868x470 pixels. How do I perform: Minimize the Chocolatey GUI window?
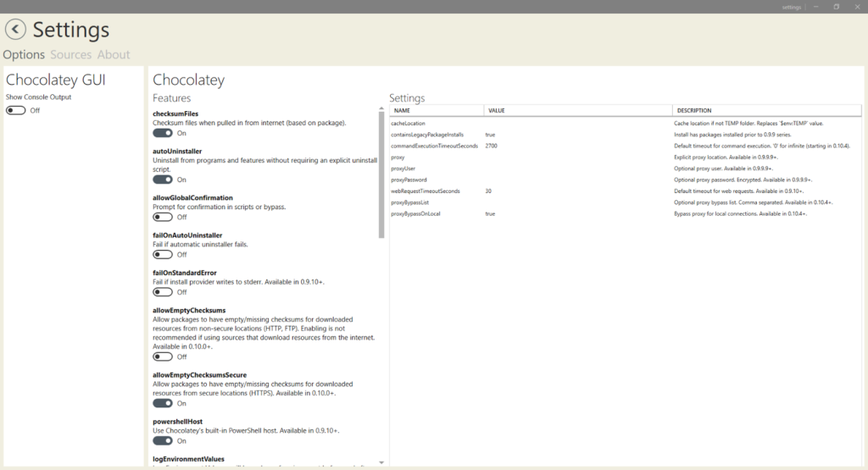(x=816, y=7)
